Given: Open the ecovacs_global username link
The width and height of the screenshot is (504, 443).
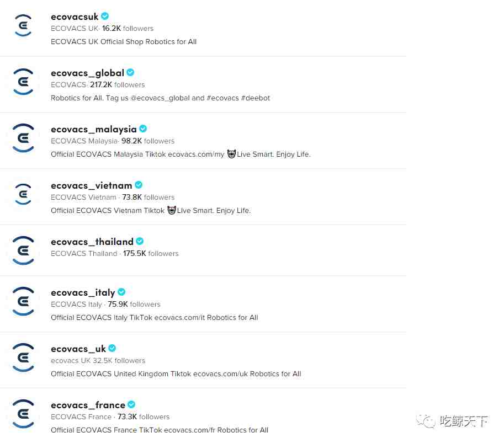Looking at the screenshot, I should pyautogui.click(x=87, y=73).
